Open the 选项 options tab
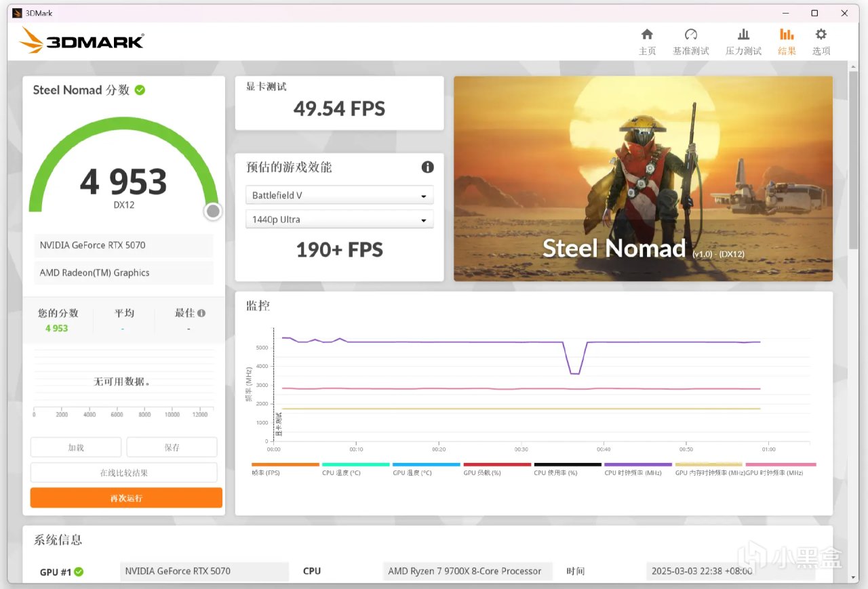The height and width of the screenshot is (589, 868). pyautogui.click(x=821, y=42)
